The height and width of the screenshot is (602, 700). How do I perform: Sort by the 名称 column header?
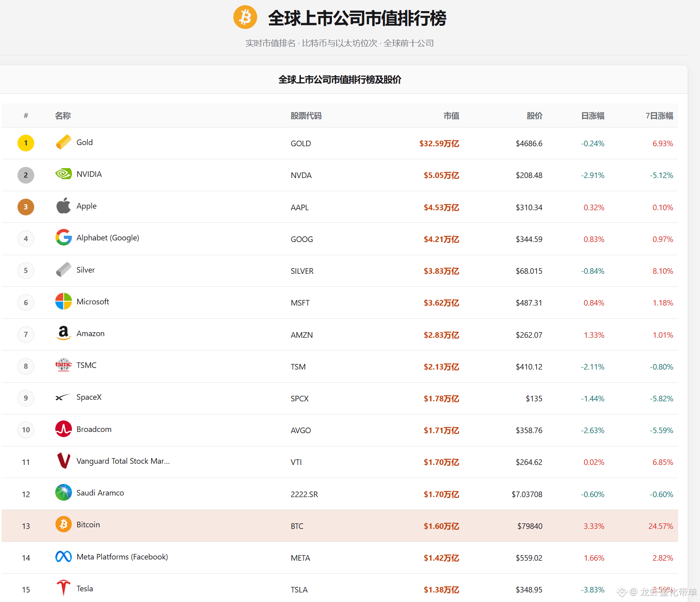tap(63, 116)
